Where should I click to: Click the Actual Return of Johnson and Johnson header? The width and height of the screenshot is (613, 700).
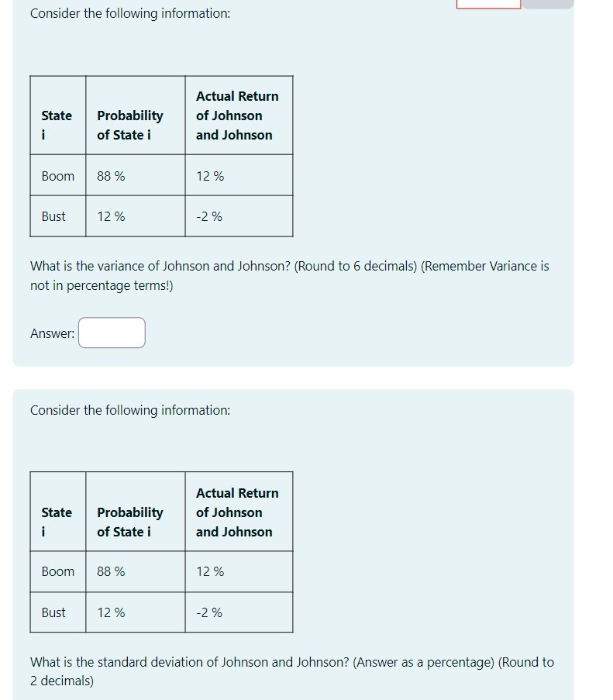point(236,115)
